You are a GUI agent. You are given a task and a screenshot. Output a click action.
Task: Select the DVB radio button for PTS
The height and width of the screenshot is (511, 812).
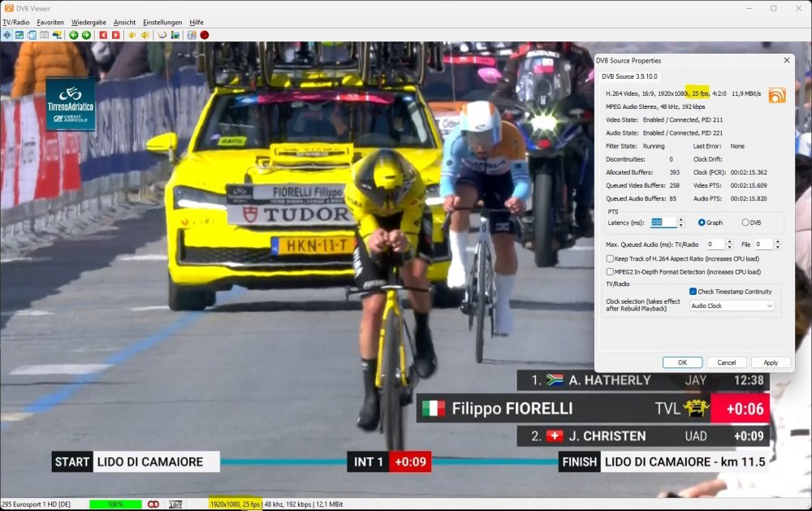pyautogui.click(x=745, y=223)
